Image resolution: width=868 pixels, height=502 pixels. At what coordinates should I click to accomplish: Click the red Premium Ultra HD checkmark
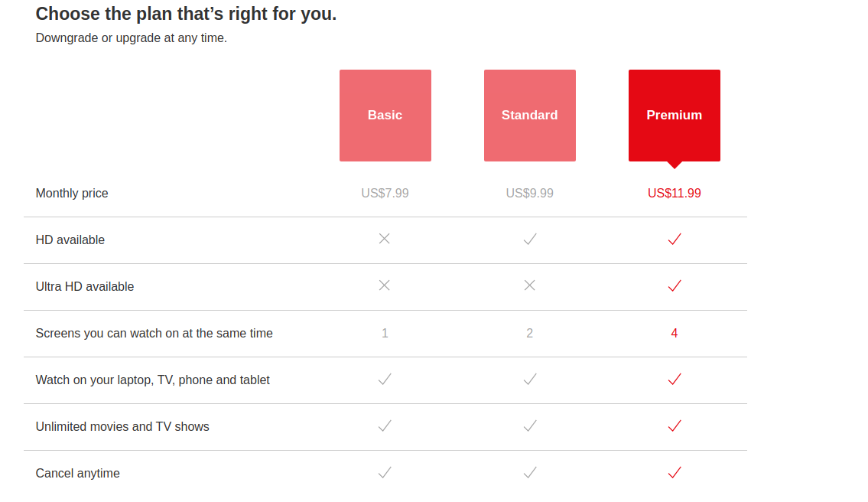click(x=675, y=285)
